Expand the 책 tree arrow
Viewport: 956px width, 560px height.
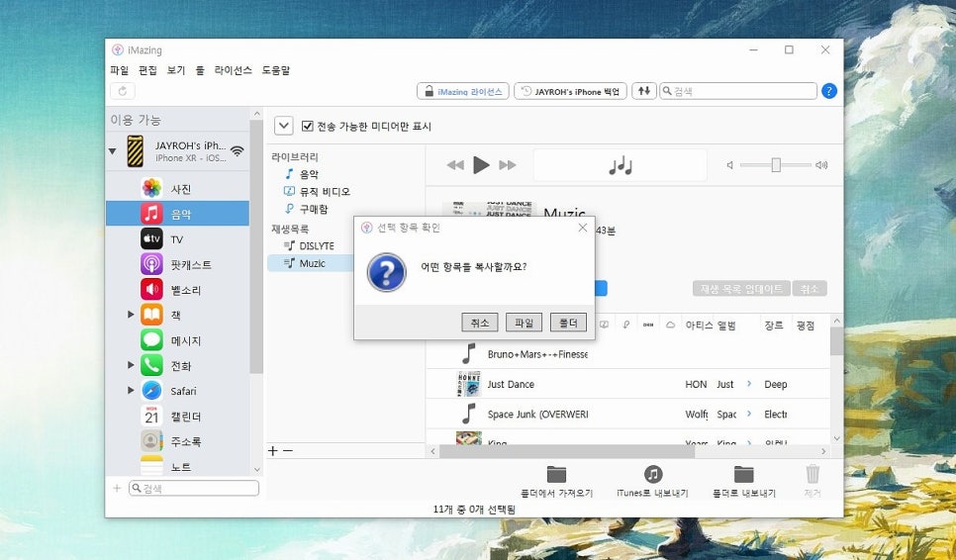[131, 315]
